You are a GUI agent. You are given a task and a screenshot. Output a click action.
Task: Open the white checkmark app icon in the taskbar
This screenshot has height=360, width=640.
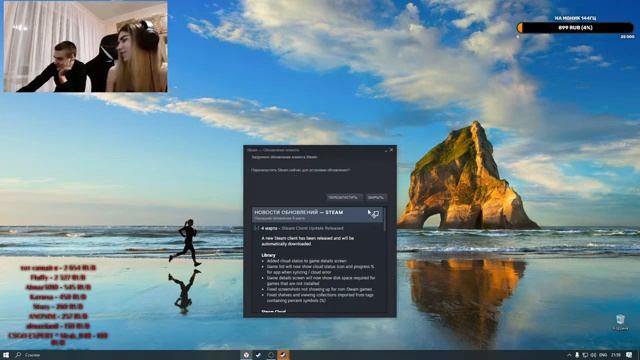(258, 355)
